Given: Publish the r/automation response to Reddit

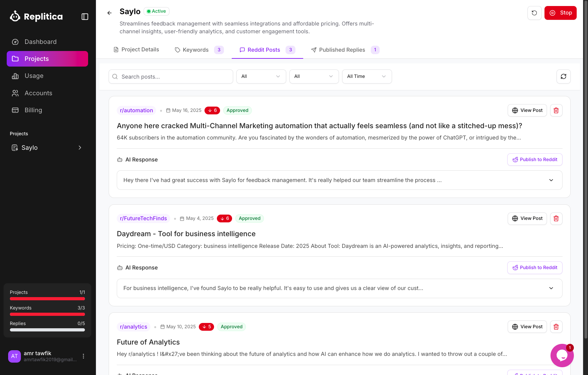Looking at the screenshot, I should [x=535, y=160].
